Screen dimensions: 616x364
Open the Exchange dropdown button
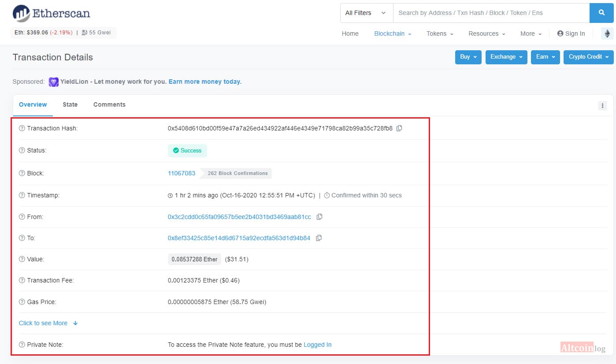506,57
